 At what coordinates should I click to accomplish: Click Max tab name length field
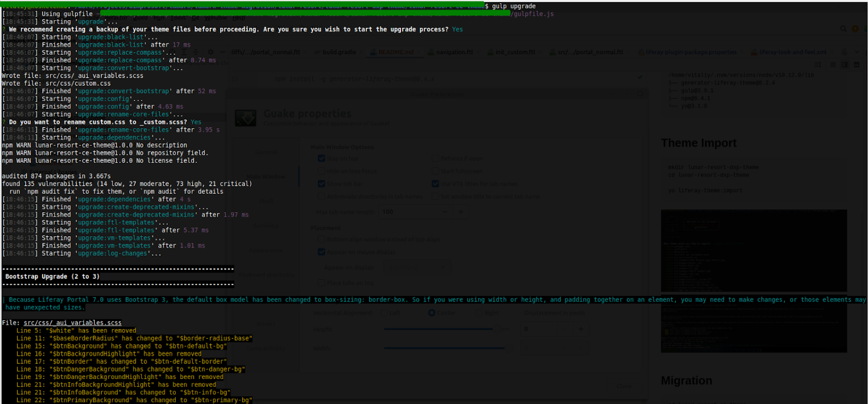pos(409,212)
